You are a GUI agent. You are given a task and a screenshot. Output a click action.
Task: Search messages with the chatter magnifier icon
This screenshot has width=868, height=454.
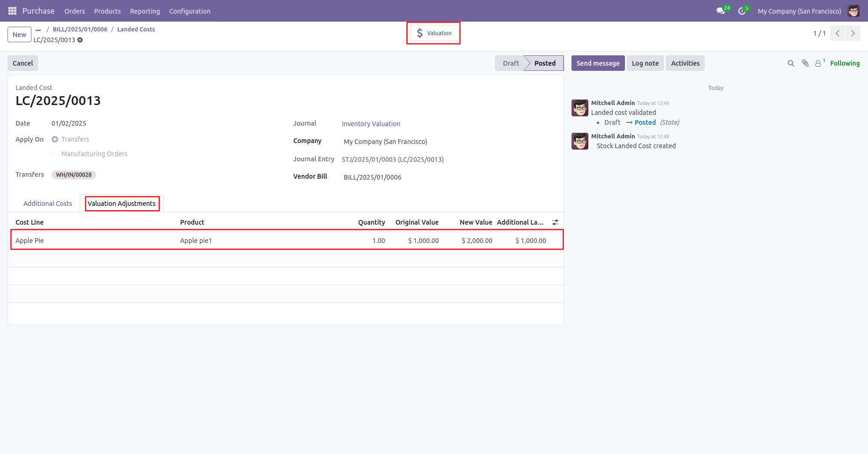pos(791,63)
